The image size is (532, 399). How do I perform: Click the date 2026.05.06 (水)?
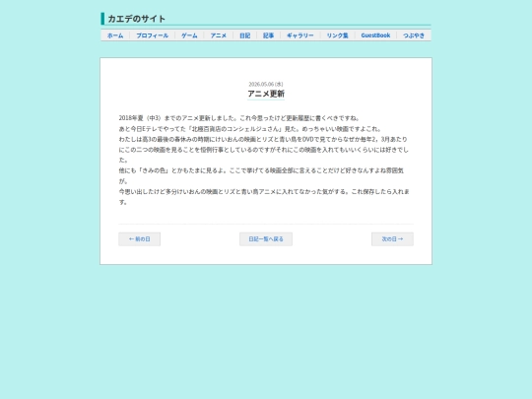[x=266, y=84]
